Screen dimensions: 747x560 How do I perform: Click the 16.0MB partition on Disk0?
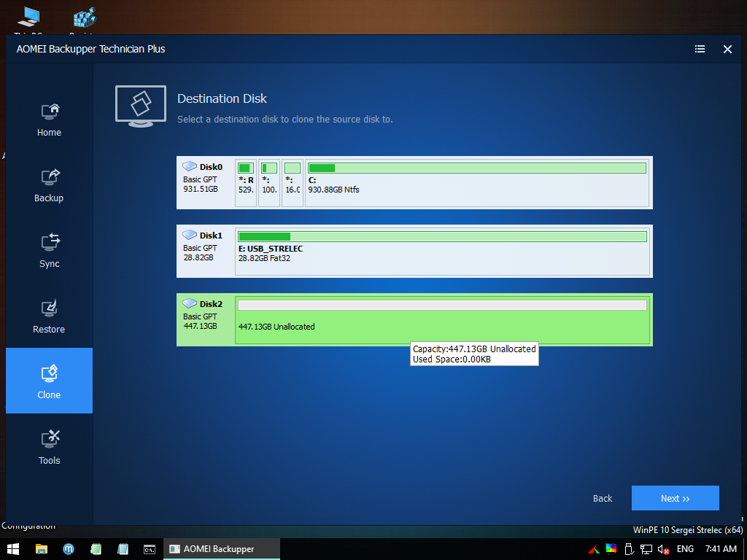293,183
